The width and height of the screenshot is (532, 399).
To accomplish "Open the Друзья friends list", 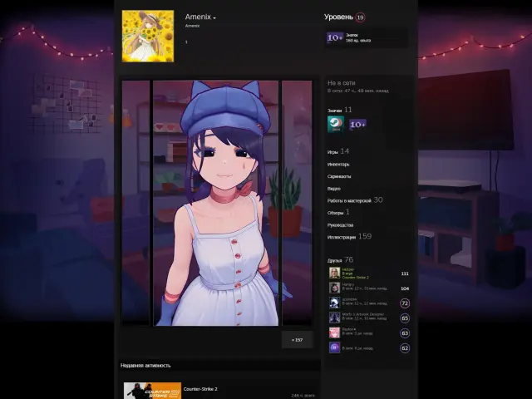I will [335, 259].
